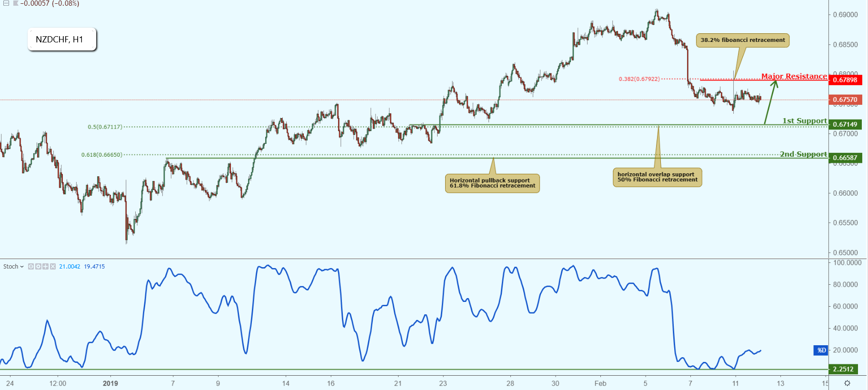
Task: Click the 0.5(0.67117) fib level text
Action: click(105, 127)
